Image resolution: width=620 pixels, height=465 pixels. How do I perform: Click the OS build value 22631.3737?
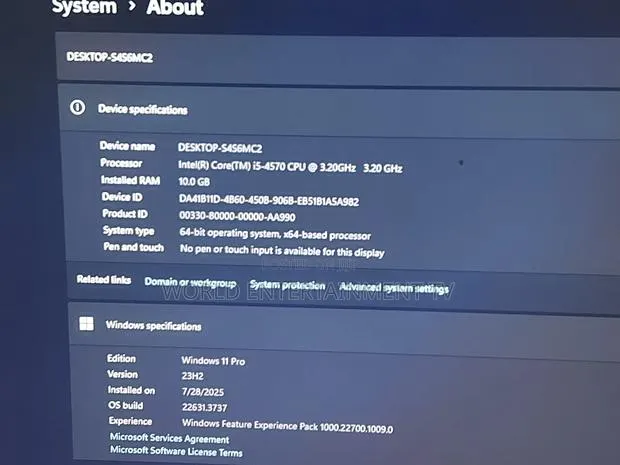(204, 407)
